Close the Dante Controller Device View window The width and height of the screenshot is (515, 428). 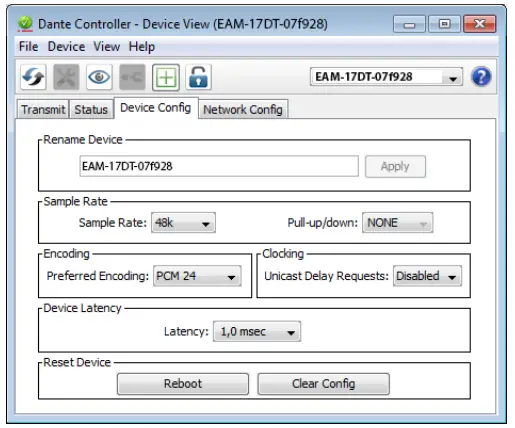coord(480,24)
